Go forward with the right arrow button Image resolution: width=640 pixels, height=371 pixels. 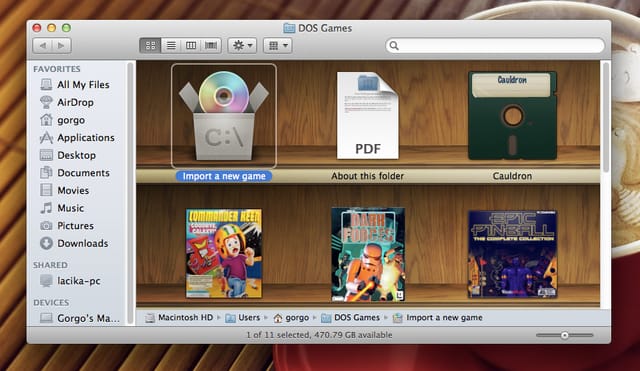[x=62, y=45]
